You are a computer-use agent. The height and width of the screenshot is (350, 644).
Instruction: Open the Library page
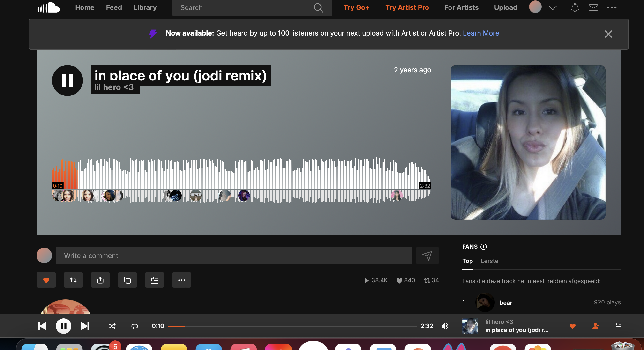[145, 7]
